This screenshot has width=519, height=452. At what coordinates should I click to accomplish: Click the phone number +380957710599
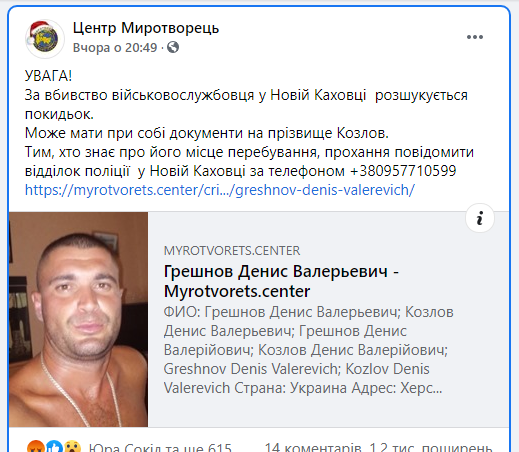click(403, 171)
